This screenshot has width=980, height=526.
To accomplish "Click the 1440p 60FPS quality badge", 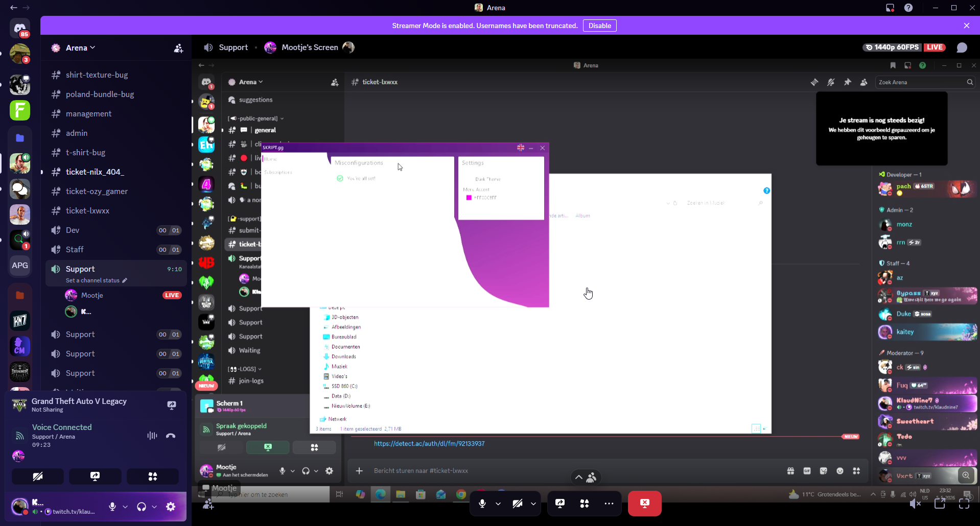I will tap(892, 47).
